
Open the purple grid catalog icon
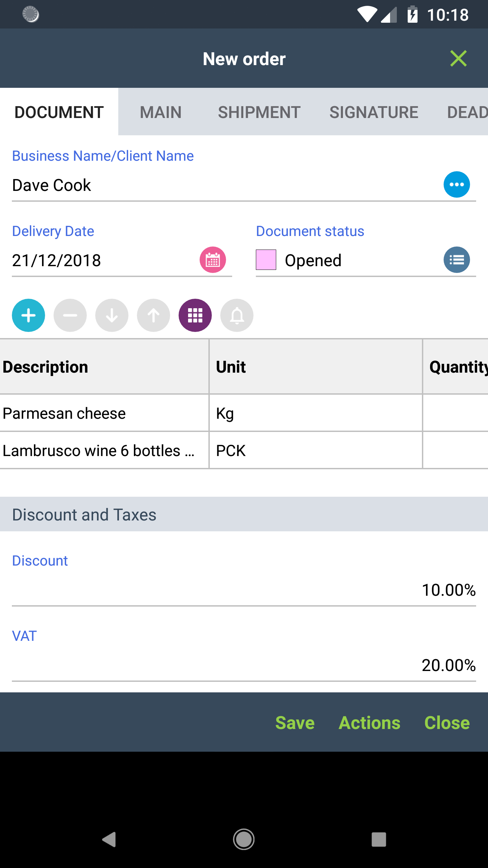pyautogui.click(x=195, y=315)
